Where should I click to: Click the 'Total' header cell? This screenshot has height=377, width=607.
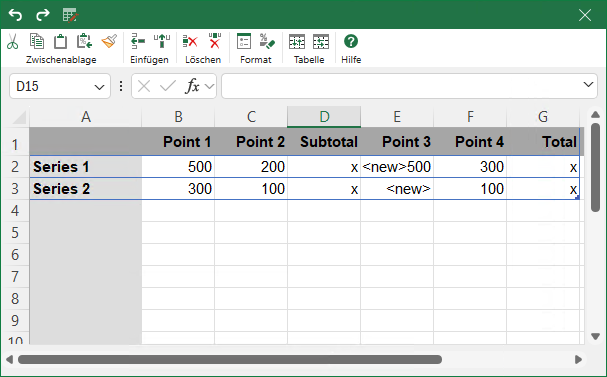[x=543, y=142]
